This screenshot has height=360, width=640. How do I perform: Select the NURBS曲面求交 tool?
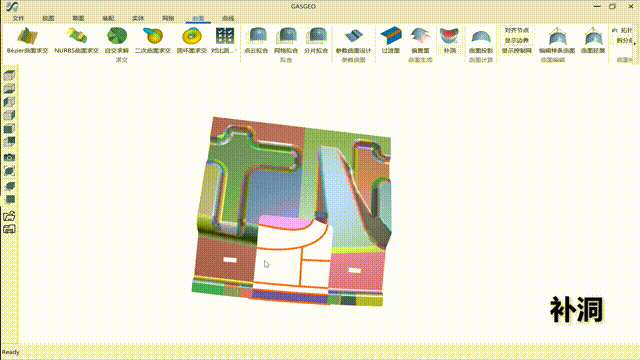77,40
